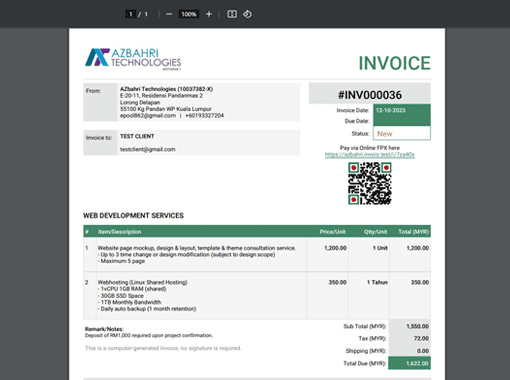Image resolution: width=510 pixels, height=380 pixels.
Task: Select the page number input field
Action: (x=131, y=14)
